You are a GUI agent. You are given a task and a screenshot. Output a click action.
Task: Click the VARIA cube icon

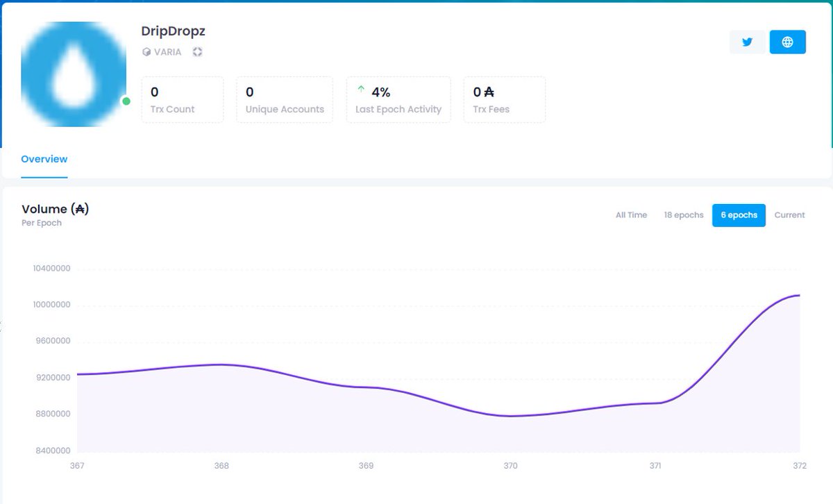[x=146, y=51]
